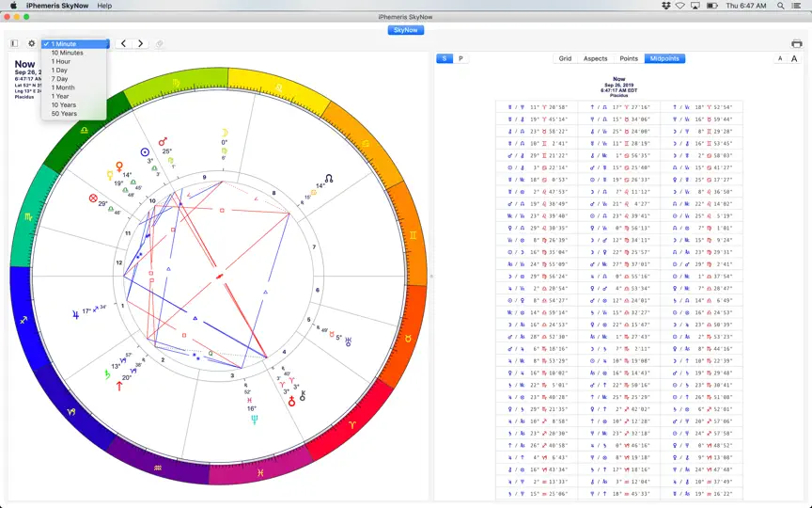
Task: Choose 50 Years from step list
Action: (64, 114)
